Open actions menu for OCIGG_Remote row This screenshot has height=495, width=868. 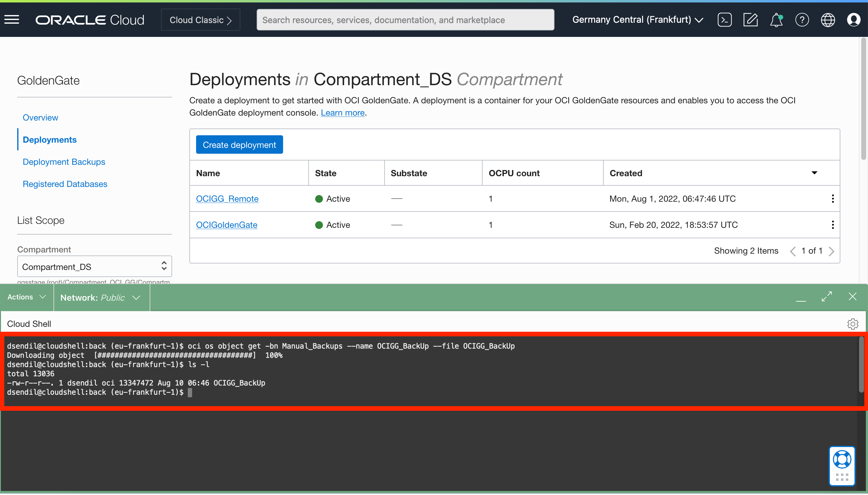[x=832, y=199]
